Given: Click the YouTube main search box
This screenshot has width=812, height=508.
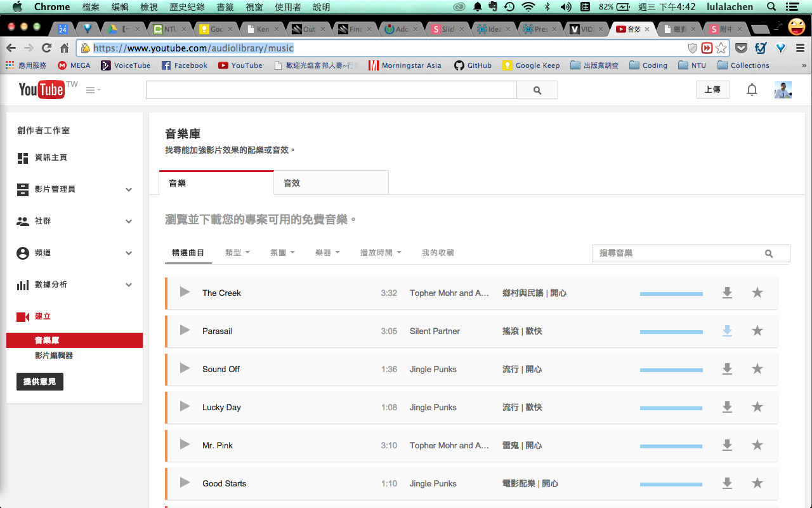Looking at the screenshot, I should click(x=331, y=90).
